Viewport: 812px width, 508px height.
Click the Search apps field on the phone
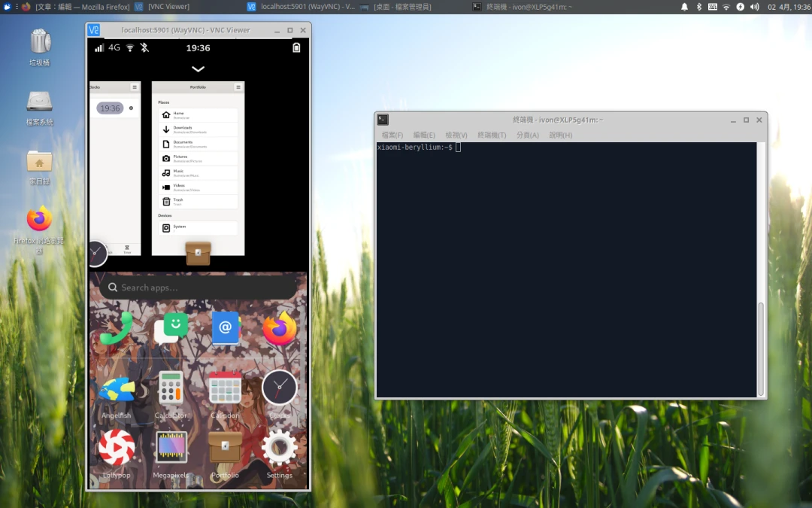(x=197, y=287)
